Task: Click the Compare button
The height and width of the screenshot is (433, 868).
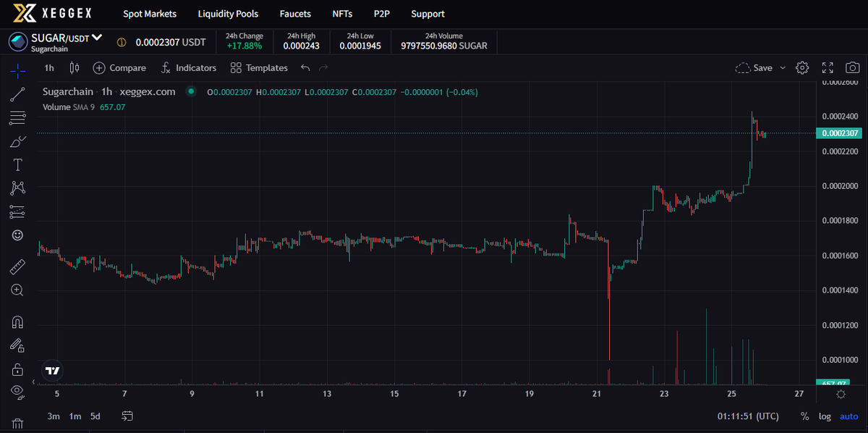Action: pos(119,67)
